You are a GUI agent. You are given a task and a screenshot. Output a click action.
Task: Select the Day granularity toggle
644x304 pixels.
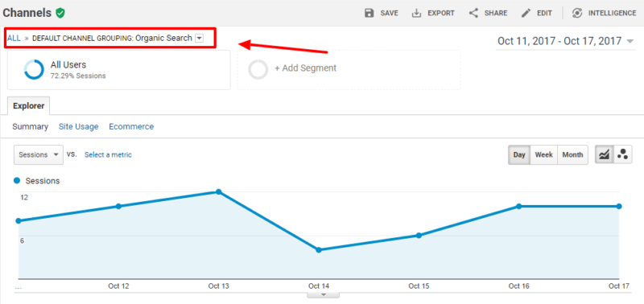(519, 154)
